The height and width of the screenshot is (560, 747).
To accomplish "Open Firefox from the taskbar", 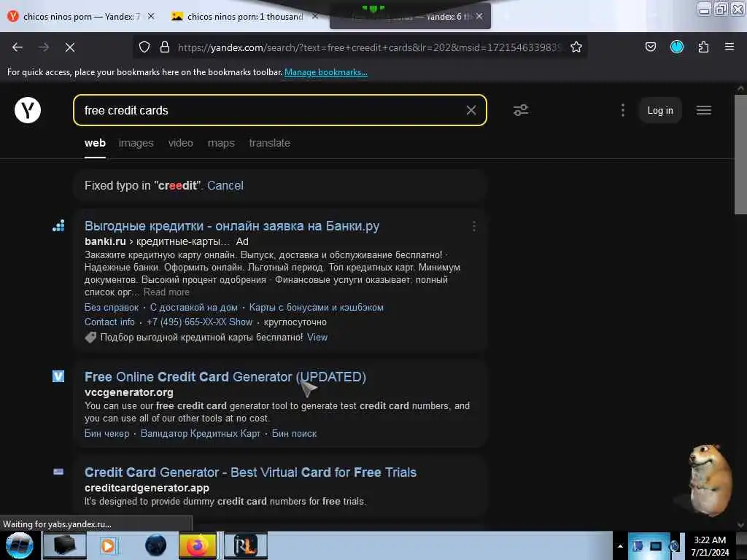I will tap(197, 545).
